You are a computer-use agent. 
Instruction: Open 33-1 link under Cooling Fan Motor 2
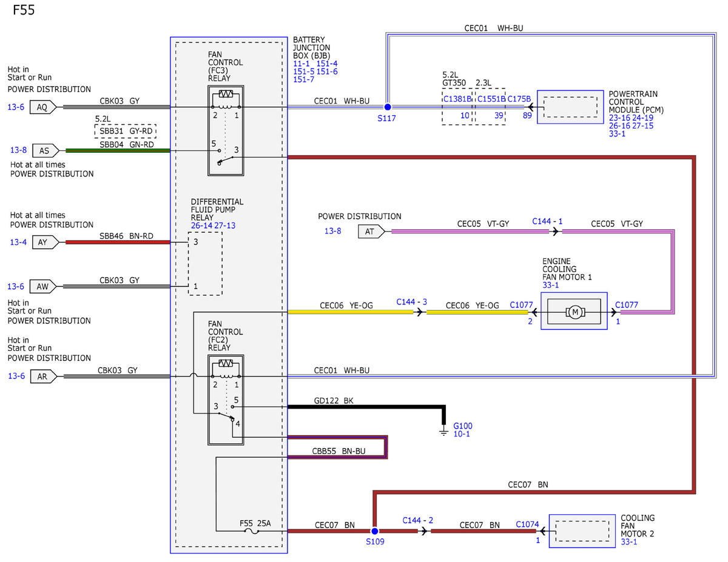[629, 542]
